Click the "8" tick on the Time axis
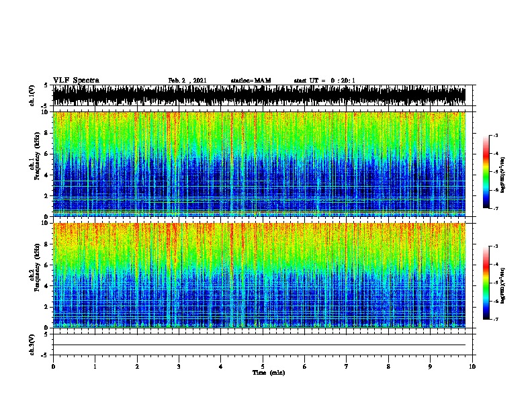The image size is (532, 411). click(388, 367)
